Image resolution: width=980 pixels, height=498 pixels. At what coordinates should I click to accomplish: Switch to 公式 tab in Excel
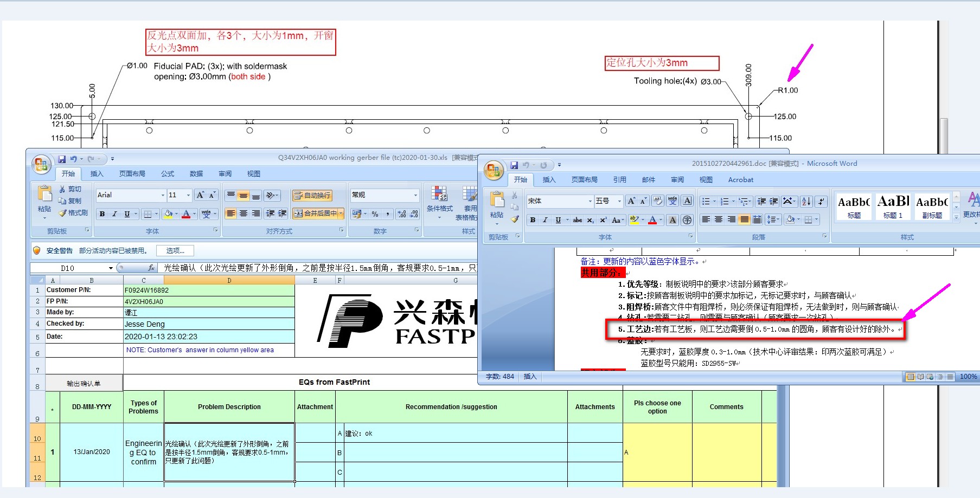click(x=168, y=174)
